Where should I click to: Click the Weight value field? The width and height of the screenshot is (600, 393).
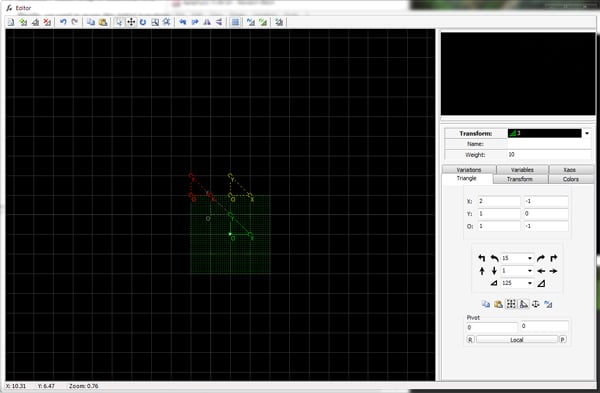point(549,155)
